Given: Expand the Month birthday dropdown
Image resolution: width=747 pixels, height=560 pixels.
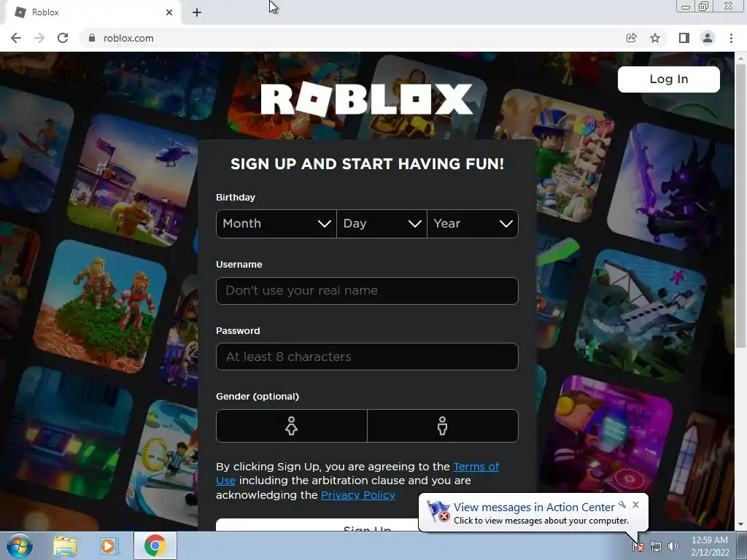Looking at the screenshot, I should click(x=276, y=223).
